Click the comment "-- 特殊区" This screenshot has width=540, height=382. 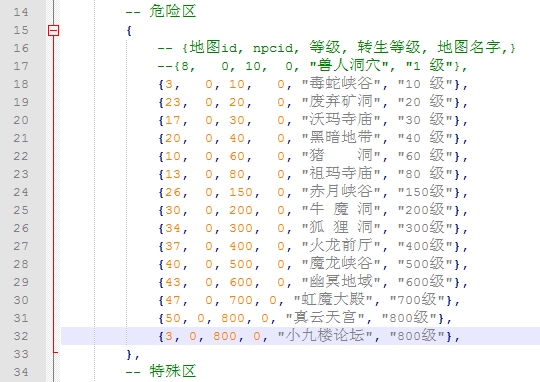coord(161,371)
